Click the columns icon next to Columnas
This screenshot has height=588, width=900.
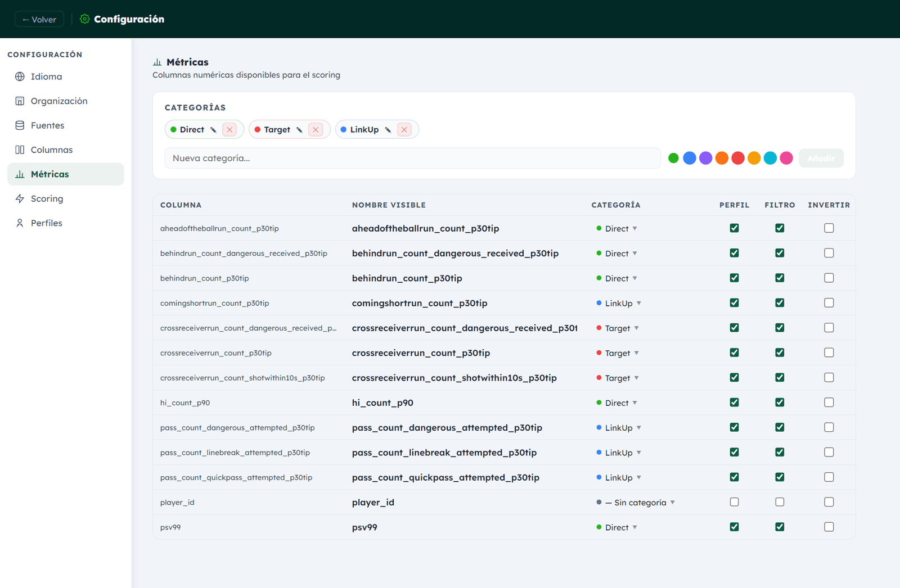(x=20, y=150)
